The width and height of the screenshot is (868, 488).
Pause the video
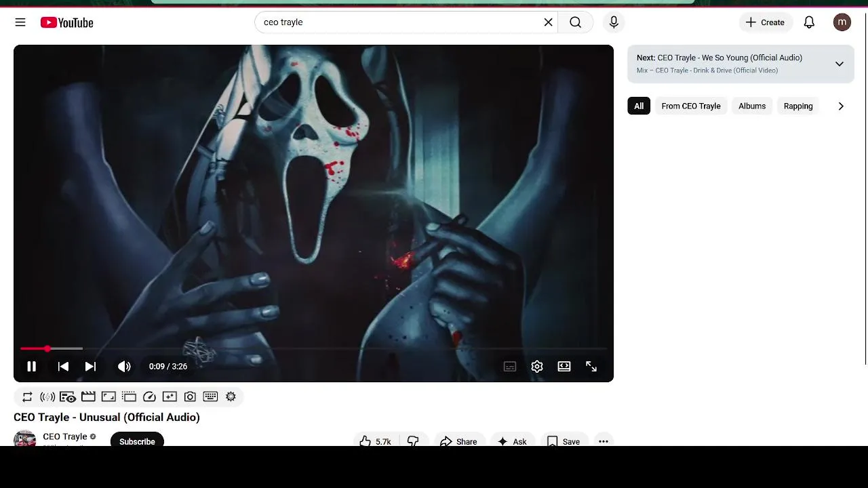[31, 367]
